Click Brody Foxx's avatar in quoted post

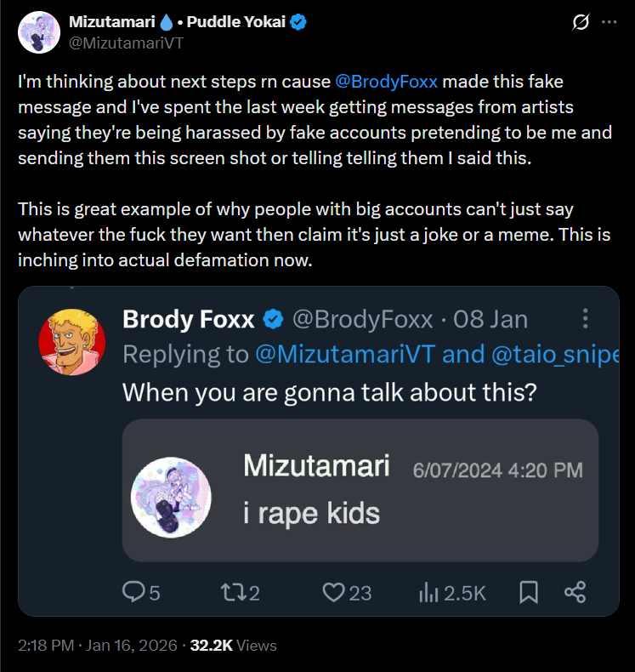(72, 342)
